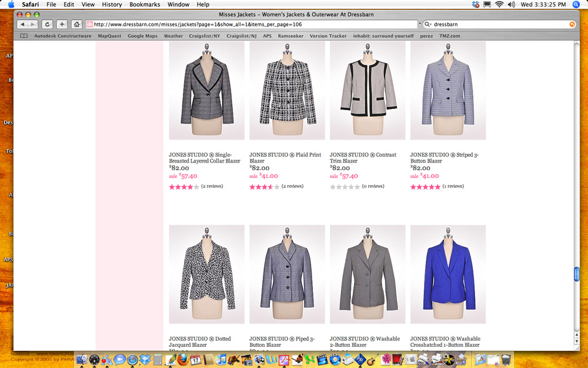Open the search magnifier dropdown in search field
Image resolution: width=588 pixels, height=368 pixels.
coord(427,24)
